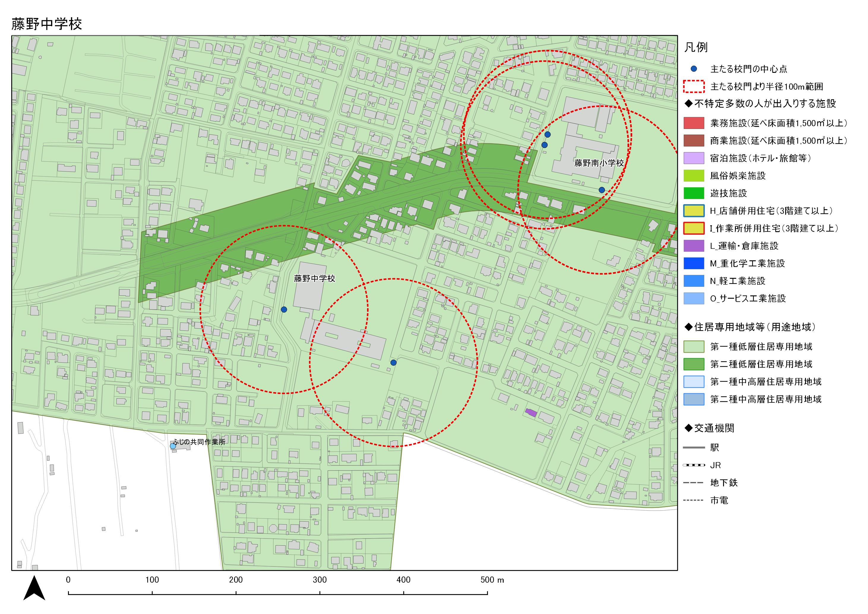Click the purple warehouse building on the map
868x614 pixels.
point(531,413)
